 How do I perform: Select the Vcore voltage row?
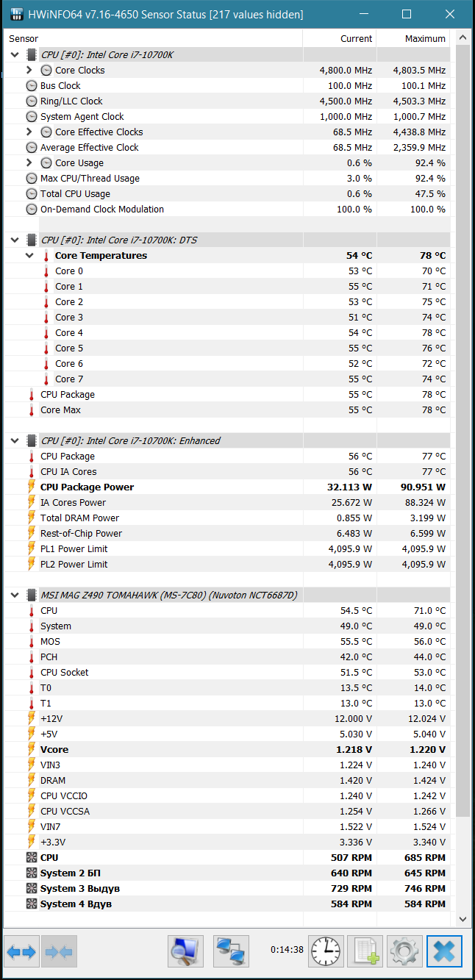coord(227,749)
